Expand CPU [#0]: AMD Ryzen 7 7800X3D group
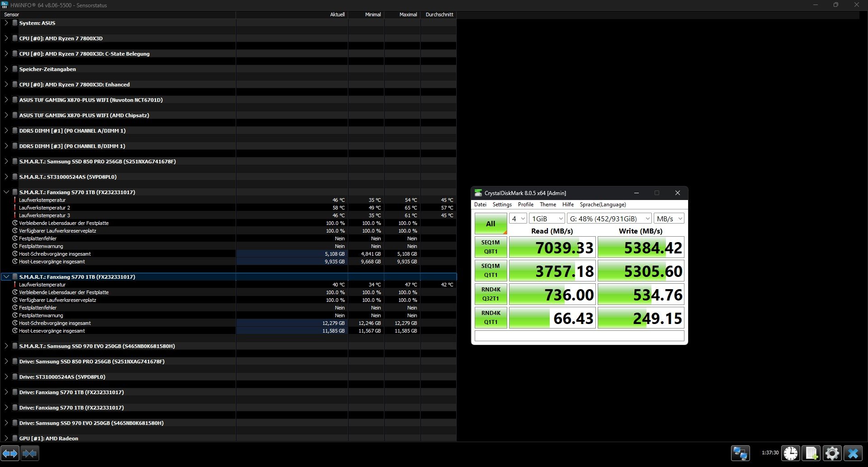This screenshot has height=467, width=868. pos(6,38)
